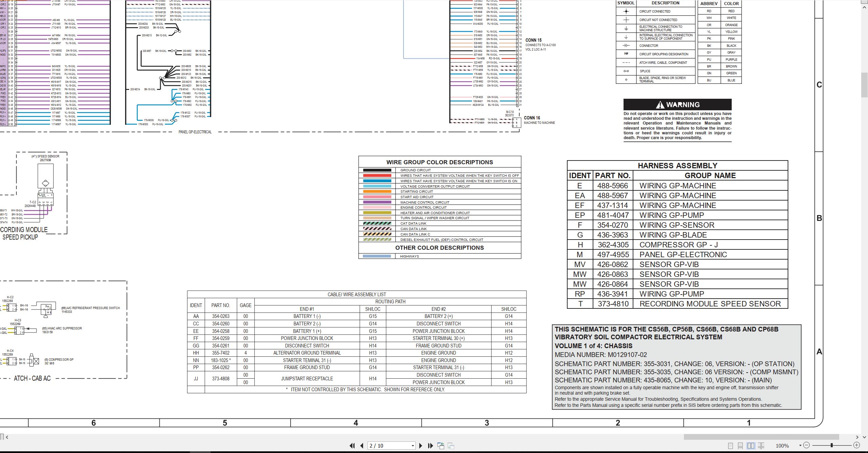This screenshot has height=453, width=868.
Task: Click the JUMPSTART RECEPTACLE cell
Action: 307,378
